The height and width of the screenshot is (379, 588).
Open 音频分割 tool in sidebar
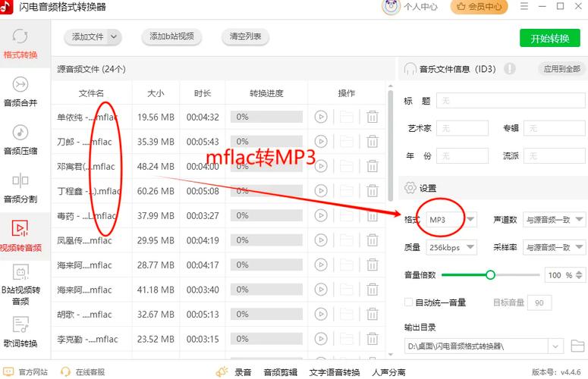pyautogui.click(x=20, y=187)
